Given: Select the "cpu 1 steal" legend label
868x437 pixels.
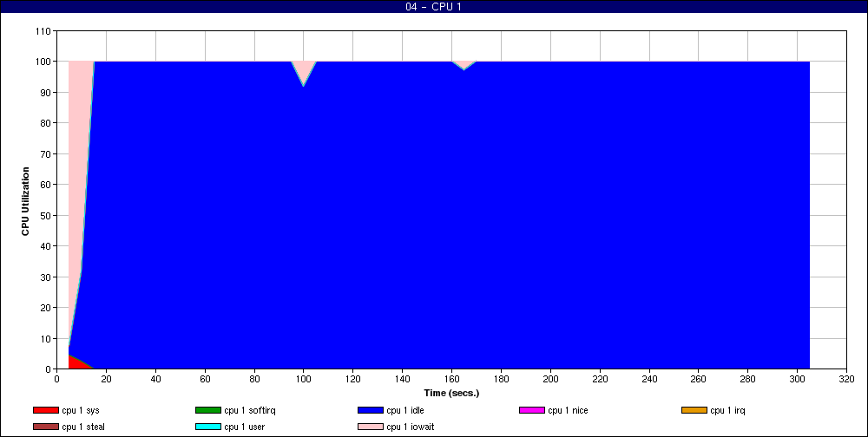Looking at the screenshot, I should pos(83,427).
